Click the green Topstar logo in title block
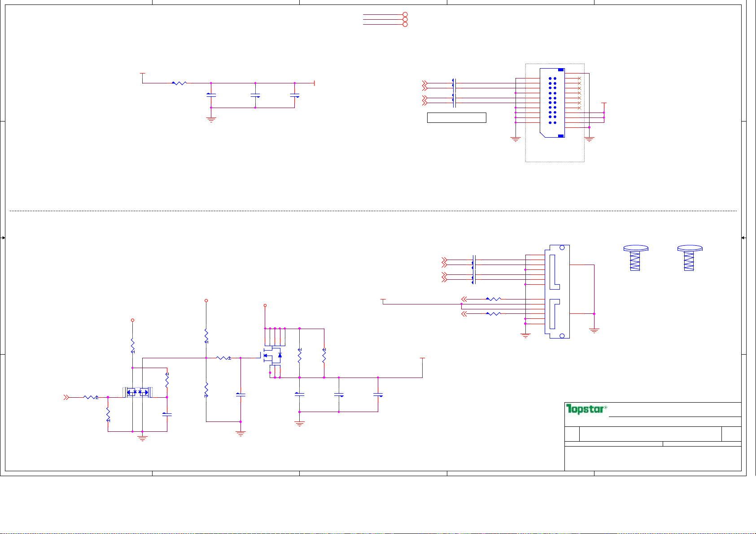Image resolution: width=756 pixels, height=534 pixels. click(x=586, y=409)
